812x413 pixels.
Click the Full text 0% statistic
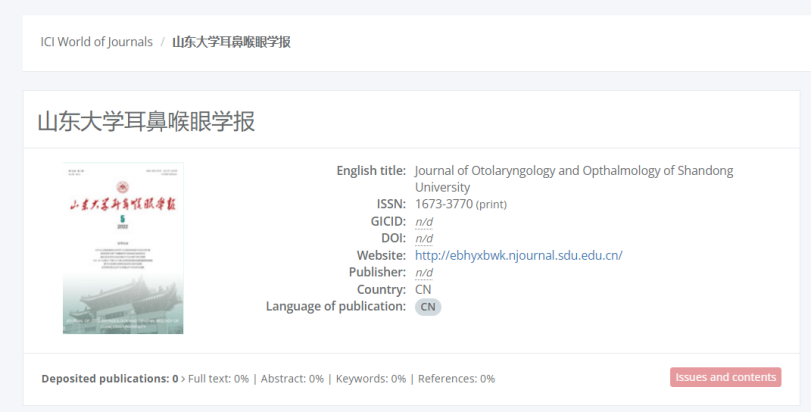click(217, 379)
